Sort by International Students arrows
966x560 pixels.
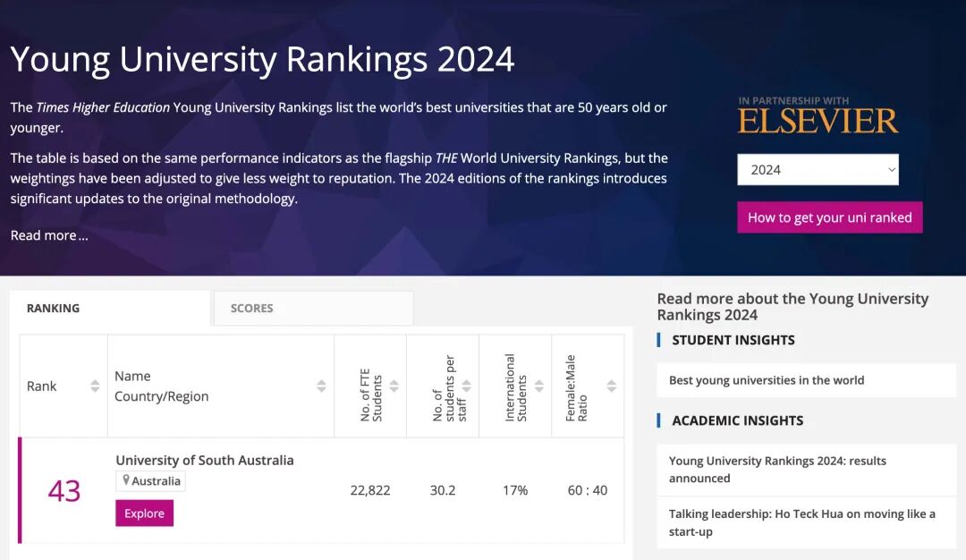pos(539,386)
